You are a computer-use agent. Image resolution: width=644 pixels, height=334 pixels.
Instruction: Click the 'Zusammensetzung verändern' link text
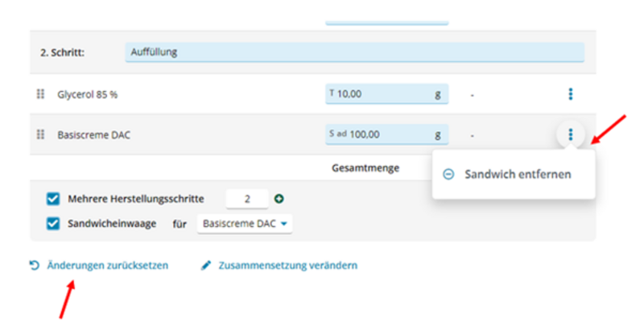[287, 265]
